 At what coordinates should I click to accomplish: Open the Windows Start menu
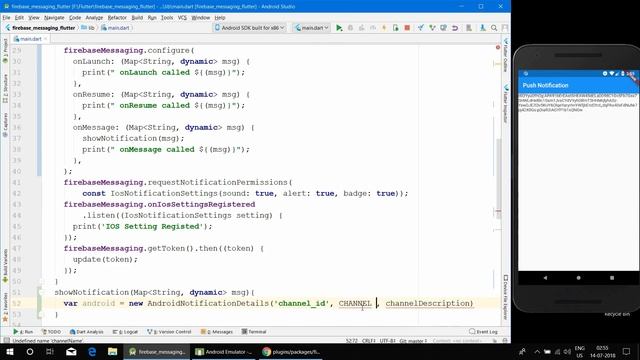[x=10, y=351]
